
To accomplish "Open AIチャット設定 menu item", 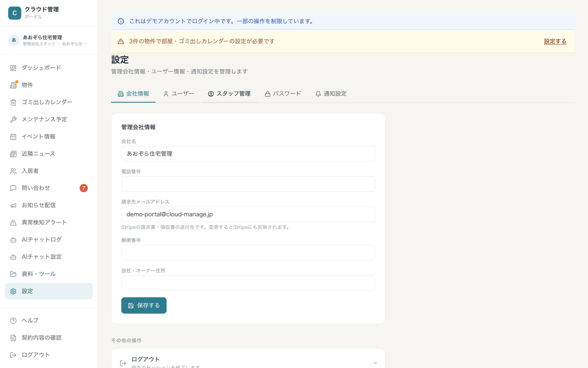I will tap(49, 257).
